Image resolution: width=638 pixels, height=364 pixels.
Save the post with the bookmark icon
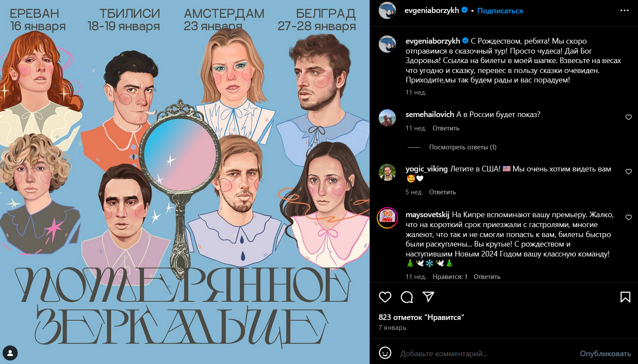625,297
